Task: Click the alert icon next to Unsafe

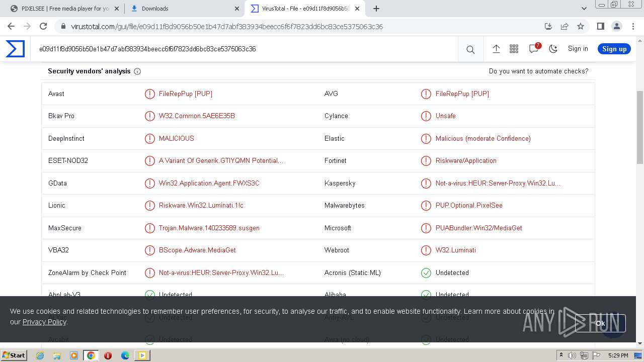Action: coord(426,116)
